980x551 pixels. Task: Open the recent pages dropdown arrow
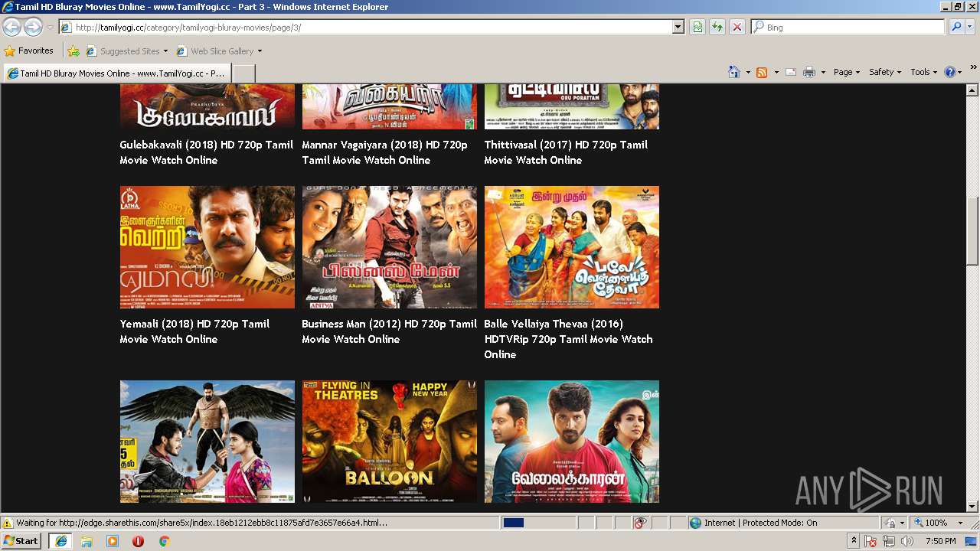[x=50, y=28]
